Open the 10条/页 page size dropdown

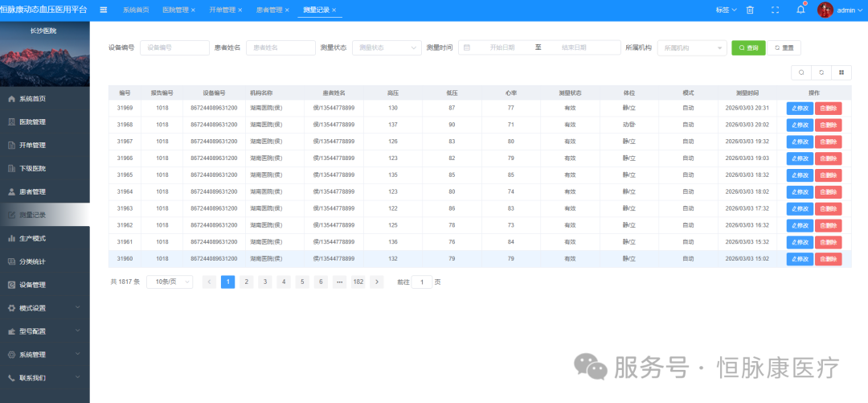pyautogui.click(x=170, y=282)
